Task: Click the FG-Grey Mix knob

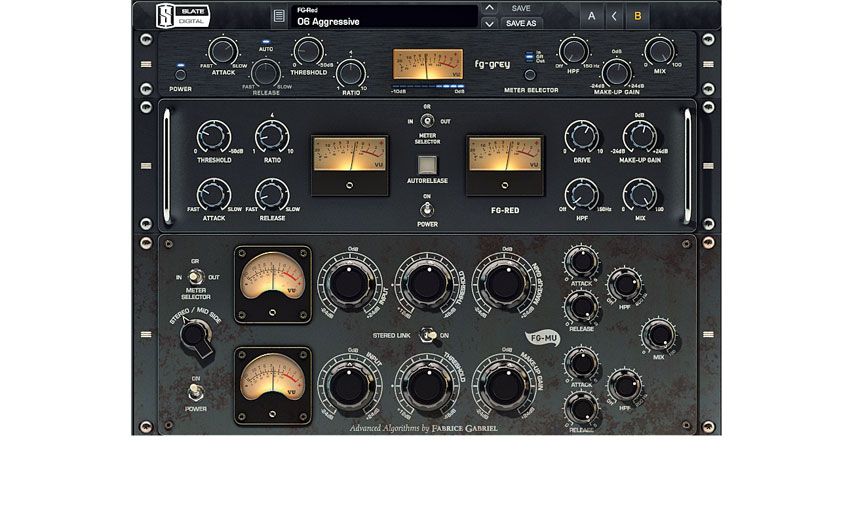Action: point(659,51)
